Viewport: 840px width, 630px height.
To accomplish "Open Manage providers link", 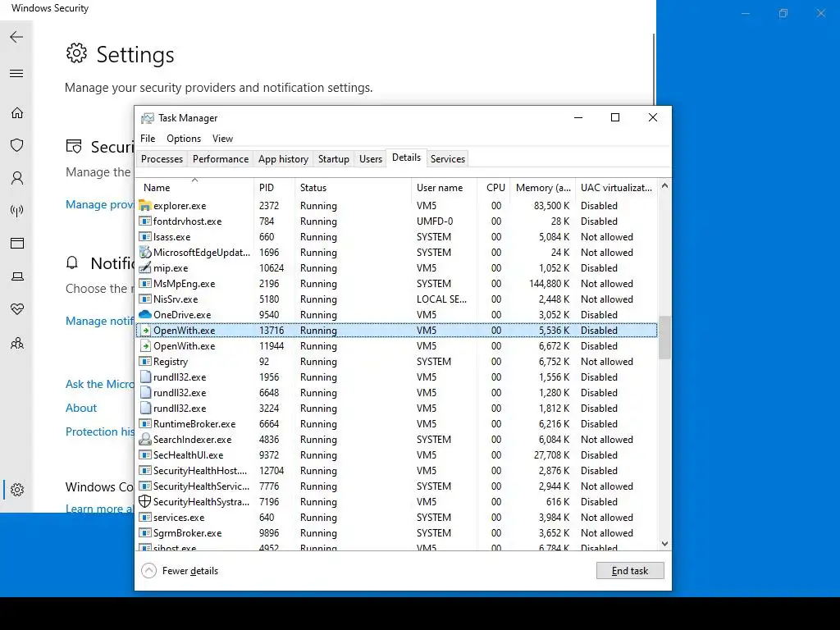I will point(99,204).
